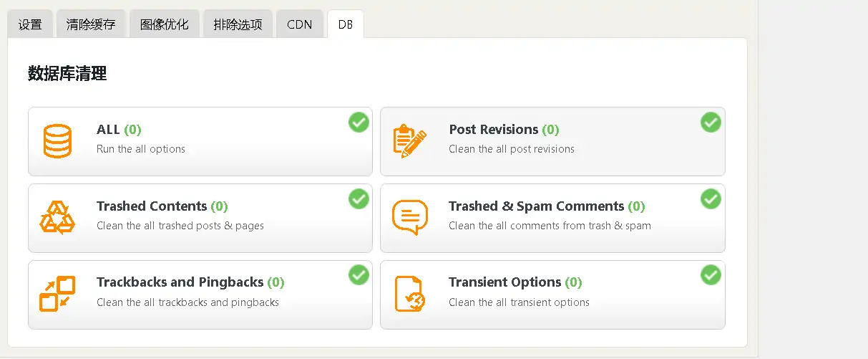The height and width of the screenshot is (359, 868).
Task: Click green checkmark on ALL card
Action: 359,123
